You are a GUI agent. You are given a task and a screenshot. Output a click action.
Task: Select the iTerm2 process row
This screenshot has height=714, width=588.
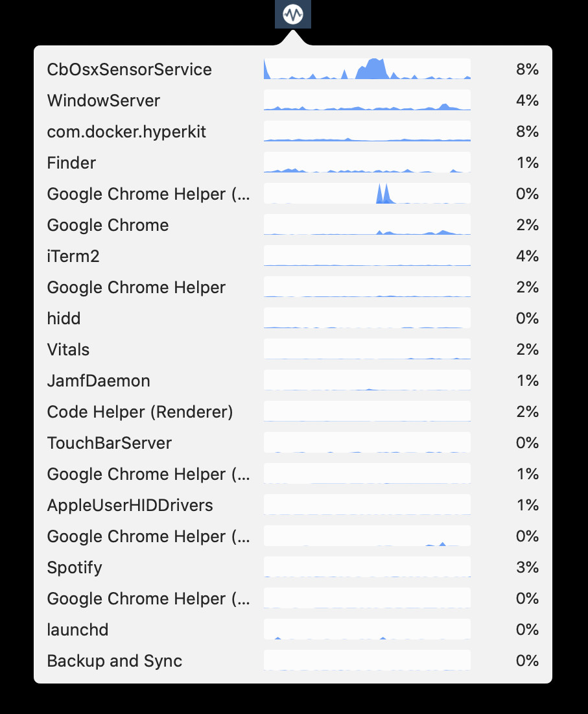(x=292, y=256)
